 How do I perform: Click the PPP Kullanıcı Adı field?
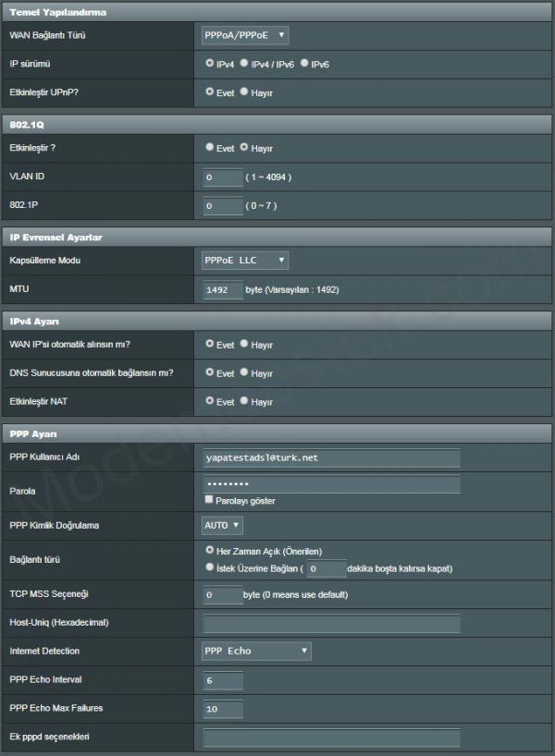pos(331,457)
